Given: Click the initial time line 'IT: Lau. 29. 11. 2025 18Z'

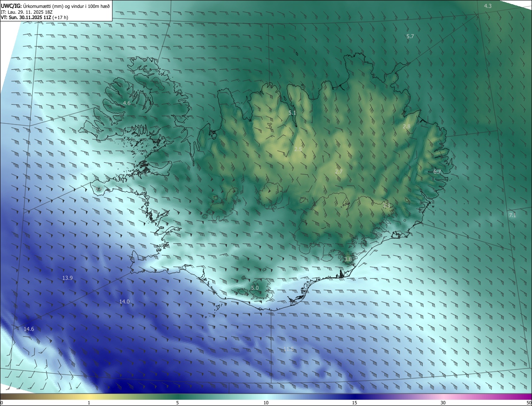Looking at the screenshot, I should 26,12.
